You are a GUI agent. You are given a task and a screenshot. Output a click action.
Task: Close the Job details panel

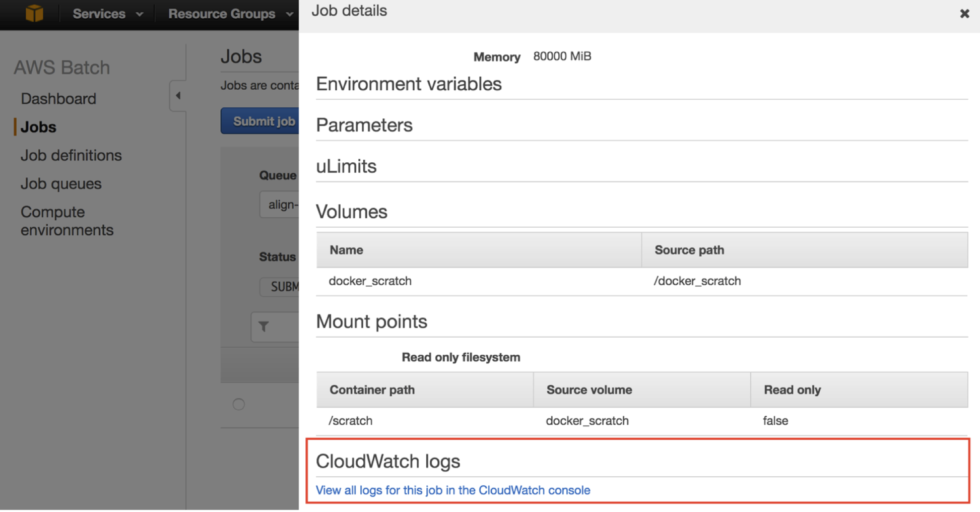[x=964, y=14]
